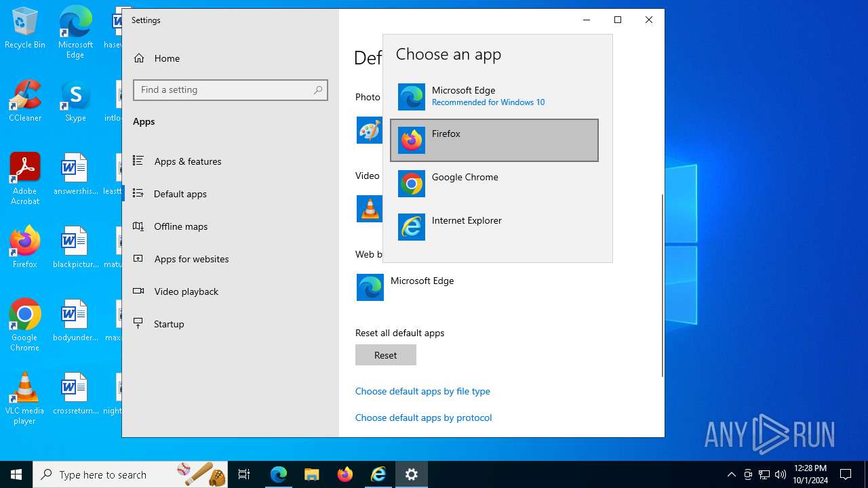The height and width of the screenshot is (488, 868).
Task: Click the VLC video player default icon
Action: click(x=370, y=209)
